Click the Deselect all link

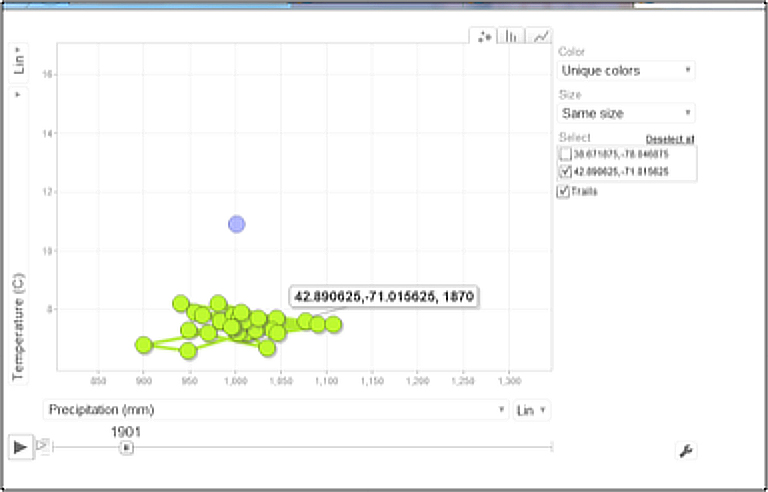670,139
